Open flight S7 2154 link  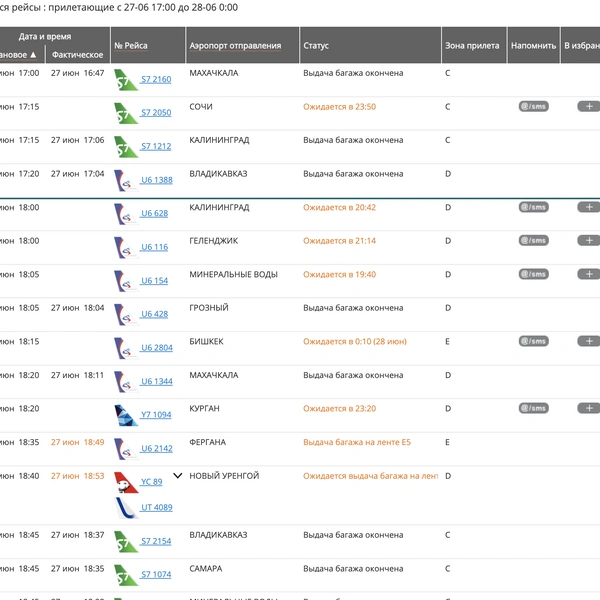coord(156,541)
